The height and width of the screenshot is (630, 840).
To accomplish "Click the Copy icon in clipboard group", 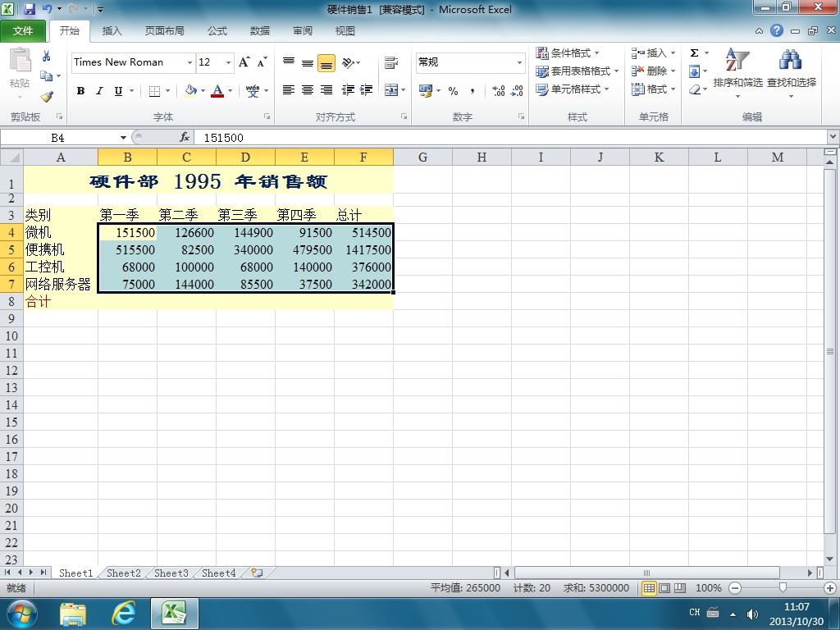I will point(47,75).
